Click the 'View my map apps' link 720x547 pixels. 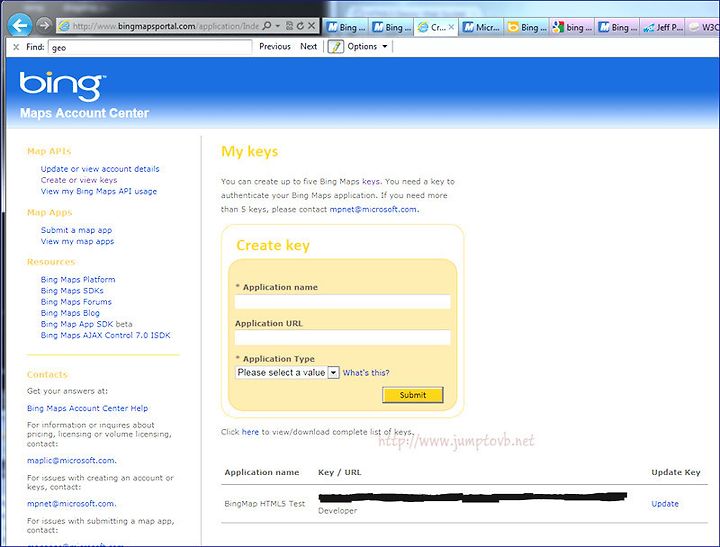point(77,241)
